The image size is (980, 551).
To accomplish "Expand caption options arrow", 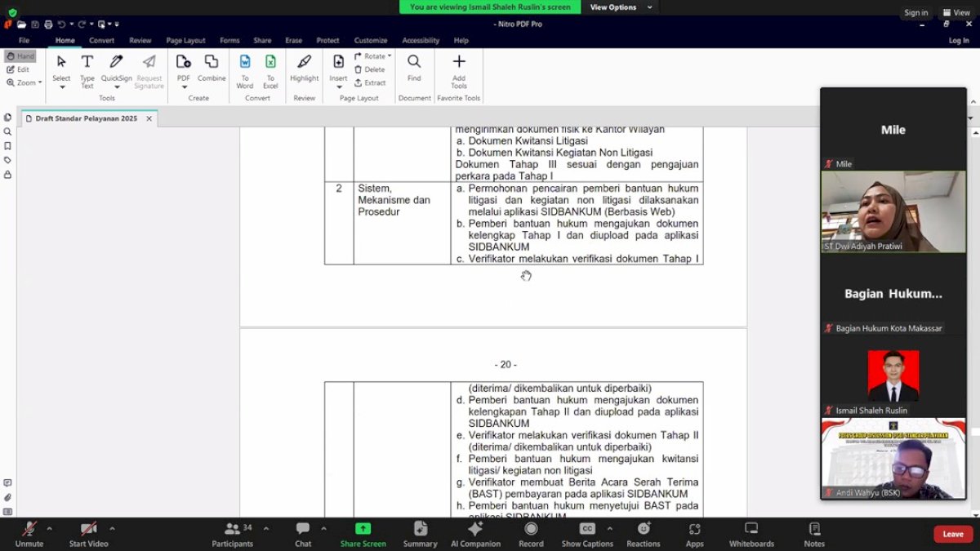I will [609, 528].
